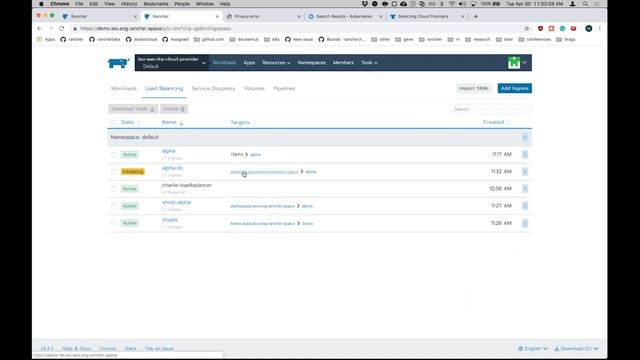This screenshot has width=640, height=360.
Task: Switch to the Selecting Cloud Providers tab
Action: [x=423, y=17]
